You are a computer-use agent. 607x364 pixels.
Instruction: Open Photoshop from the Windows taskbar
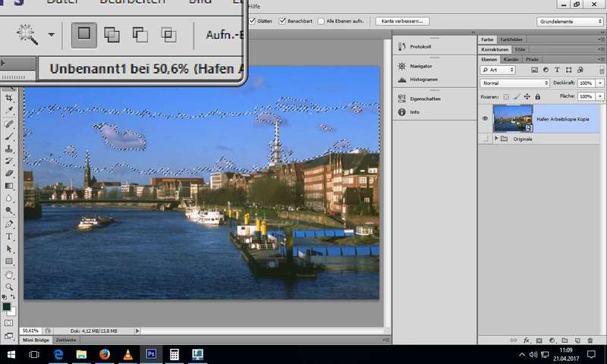151,354
